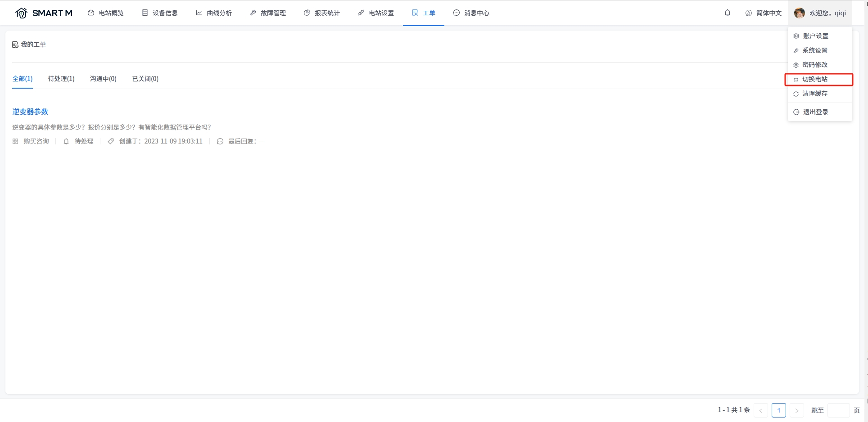The width and height of the screenshot is (868, 422).
Task: Open the 简体中文 language dropdown
Action: pyautogui.click(x=764, y=13)
